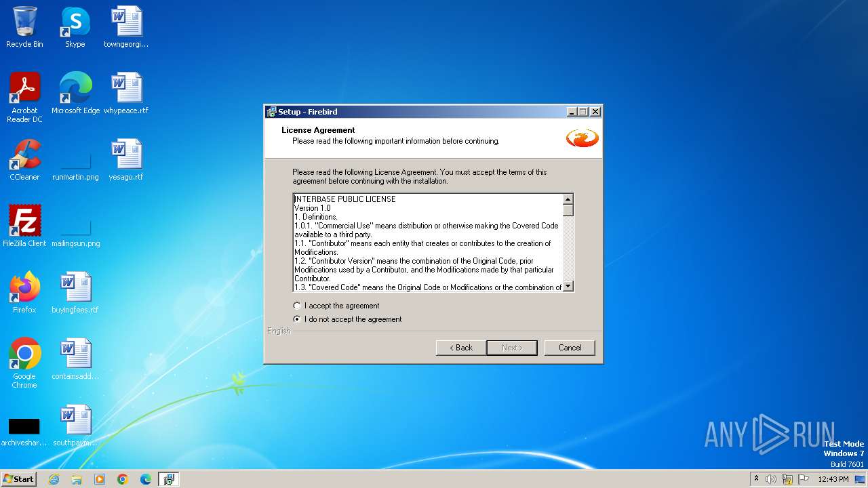
Task: Select the containsadd Word document icon
Action: [x=75, y=359]
